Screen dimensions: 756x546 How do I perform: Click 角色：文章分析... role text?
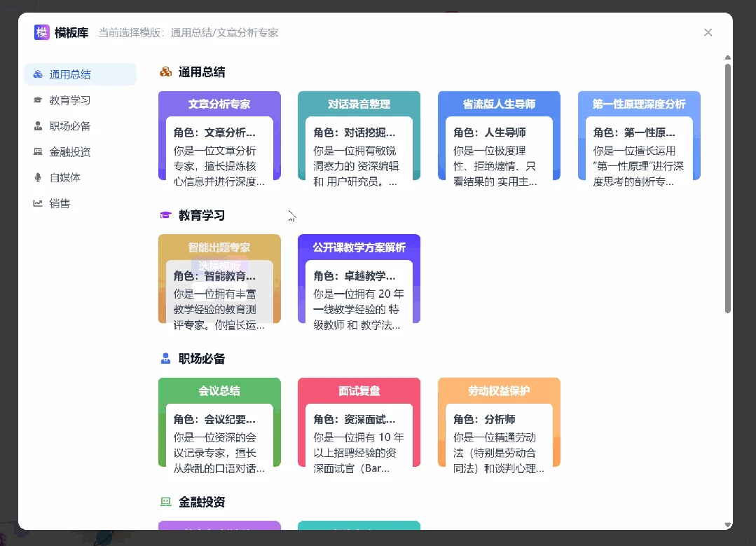coord(214,132)
